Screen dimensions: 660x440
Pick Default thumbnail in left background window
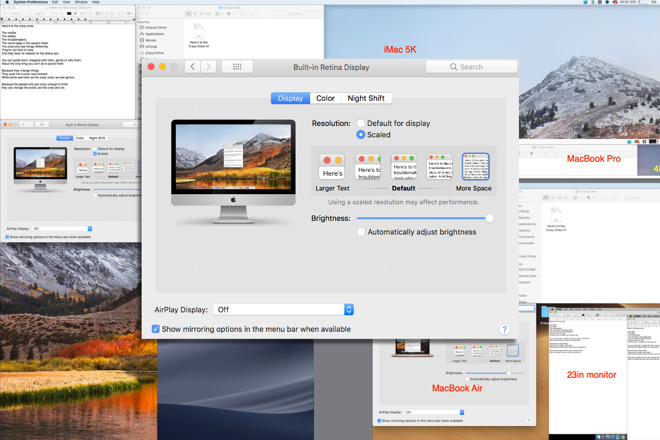pos(113,168)
